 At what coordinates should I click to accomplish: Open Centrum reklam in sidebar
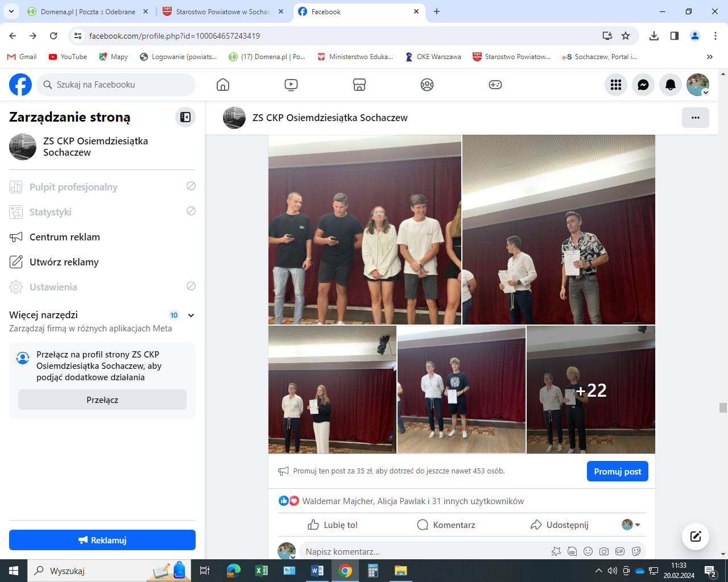tap(65, 237)
